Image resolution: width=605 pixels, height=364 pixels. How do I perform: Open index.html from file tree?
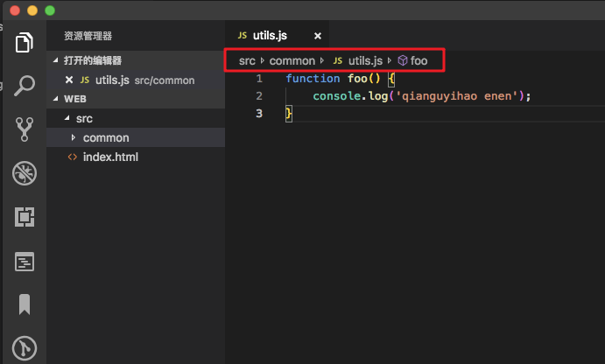click(110, 157)
